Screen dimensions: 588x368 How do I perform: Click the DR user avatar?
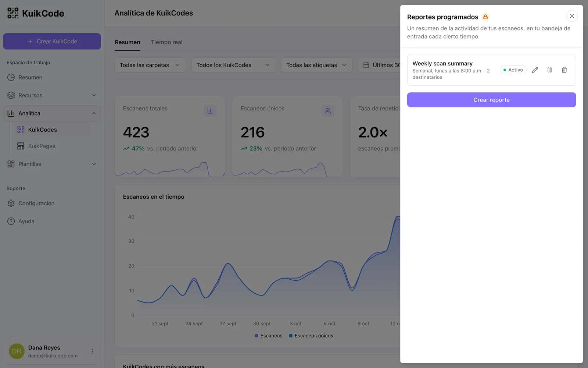tap(17, 351)
